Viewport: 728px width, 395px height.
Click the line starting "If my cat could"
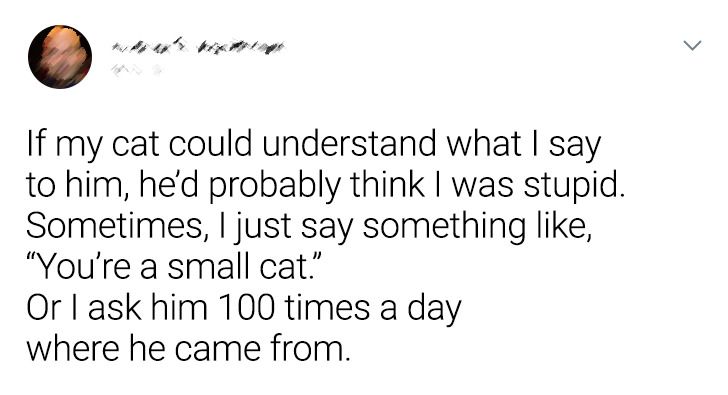[314, 145]
